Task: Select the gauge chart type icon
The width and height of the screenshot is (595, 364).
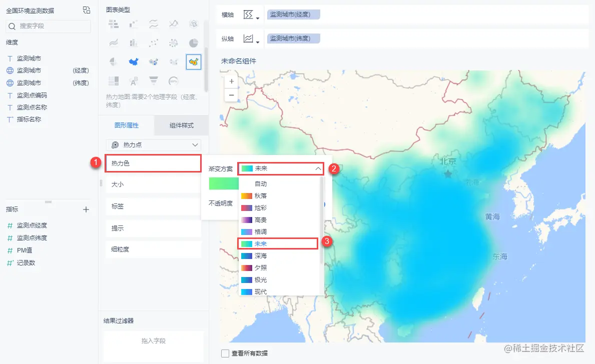Action: click(x=174, y=80)
